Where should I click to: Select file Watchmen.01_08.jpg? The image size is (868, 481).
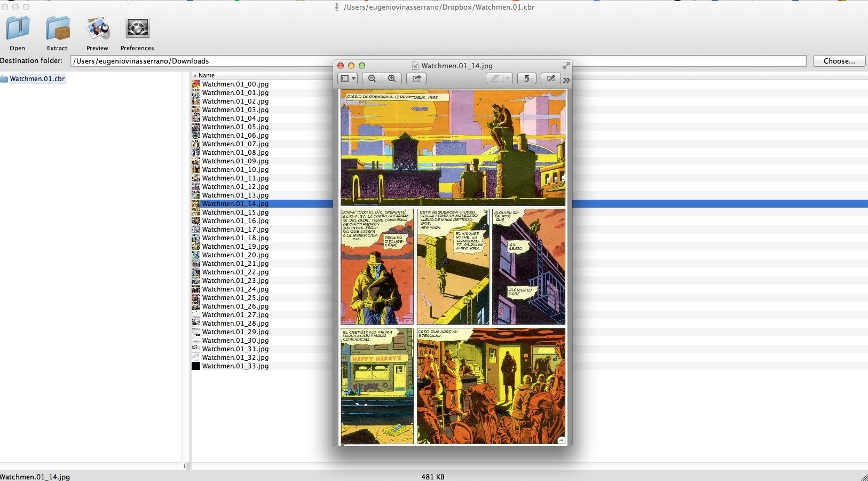(235, 152)
